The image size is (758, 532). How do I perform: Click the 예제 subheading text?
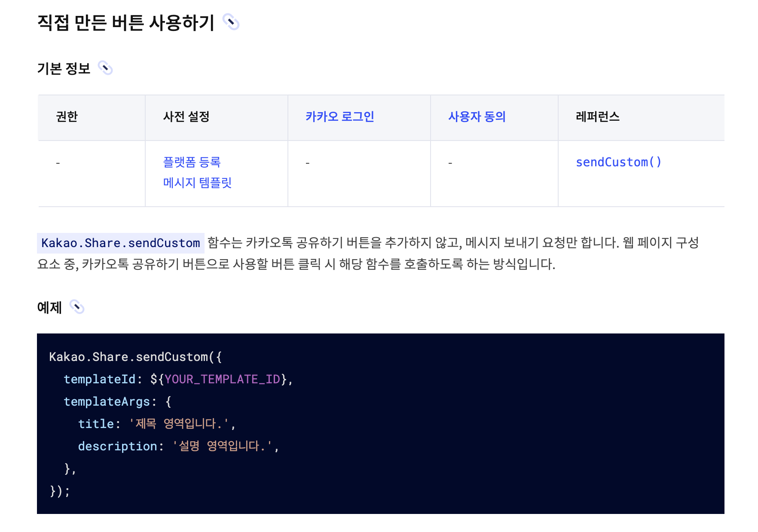(49, 307)
